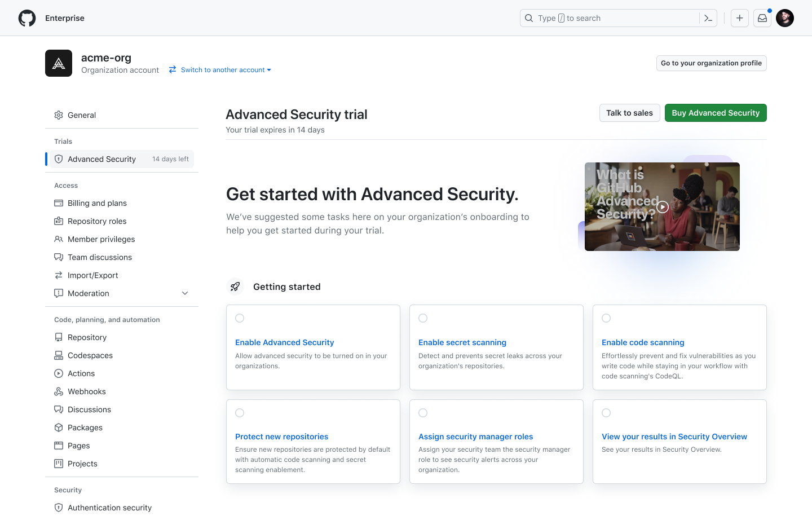Click the GitHub logo in the header
Image resolution: width=812 pixels, height=520 pixels.
tap(27, 17)
